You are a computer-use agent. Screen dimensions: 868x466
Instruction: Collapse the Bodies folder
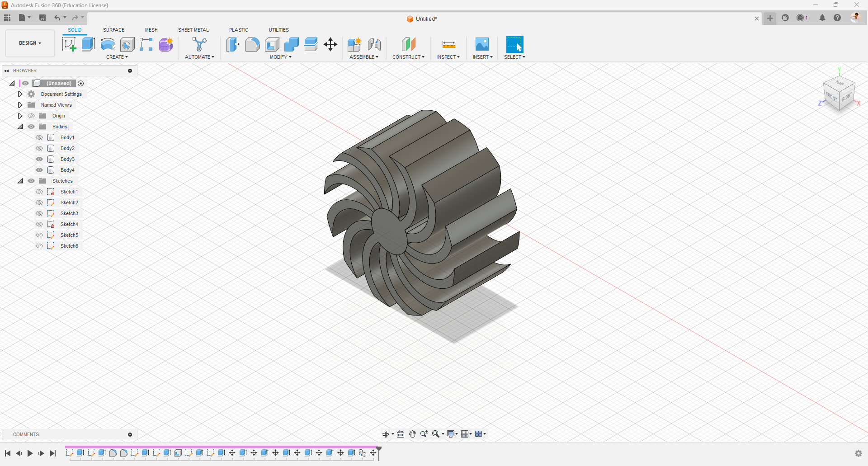click(x=20, y=127)
